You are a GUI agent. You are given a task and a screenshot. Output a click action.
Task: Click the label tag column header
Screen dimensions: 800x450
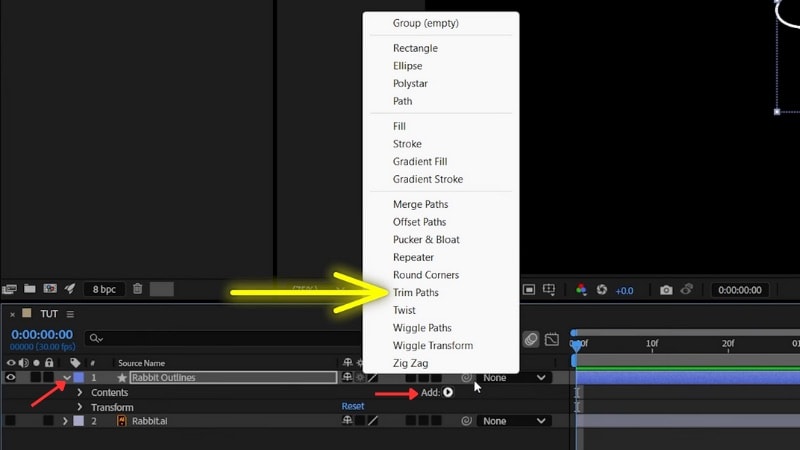(75, 363)
